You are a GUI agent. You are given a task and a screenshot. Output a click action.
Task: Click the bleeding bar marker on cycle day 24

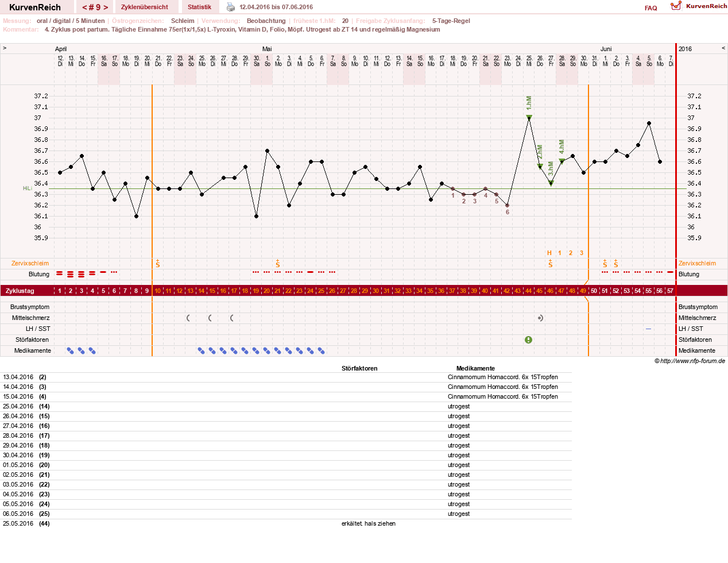[x=311, y=272]
